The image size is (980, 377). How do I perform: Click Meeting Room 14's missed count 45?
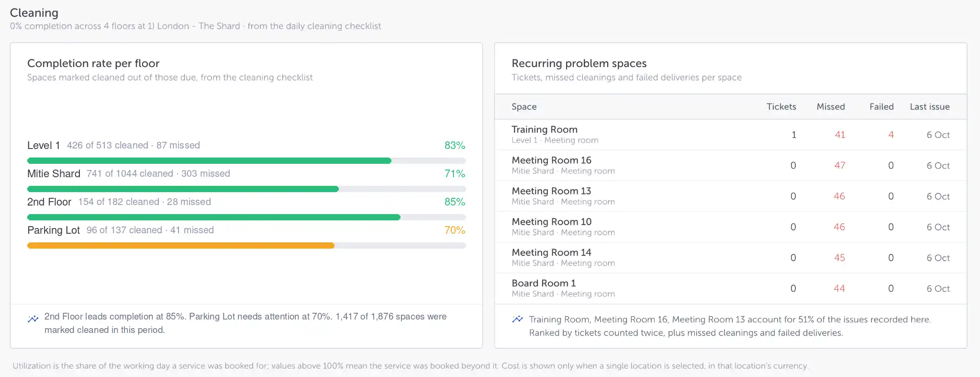(x=840, y=258)
